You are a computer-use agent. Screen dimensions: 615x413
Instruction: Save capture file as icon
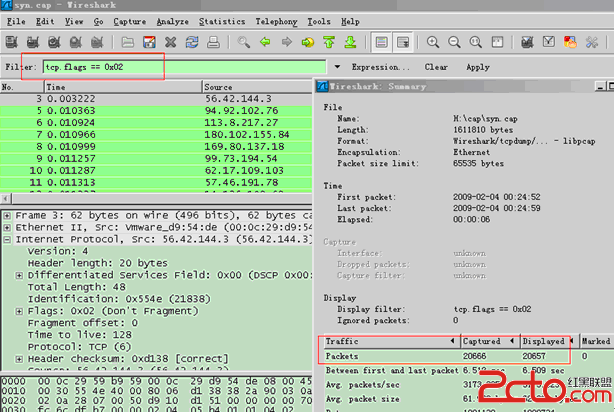pos(149,42)
